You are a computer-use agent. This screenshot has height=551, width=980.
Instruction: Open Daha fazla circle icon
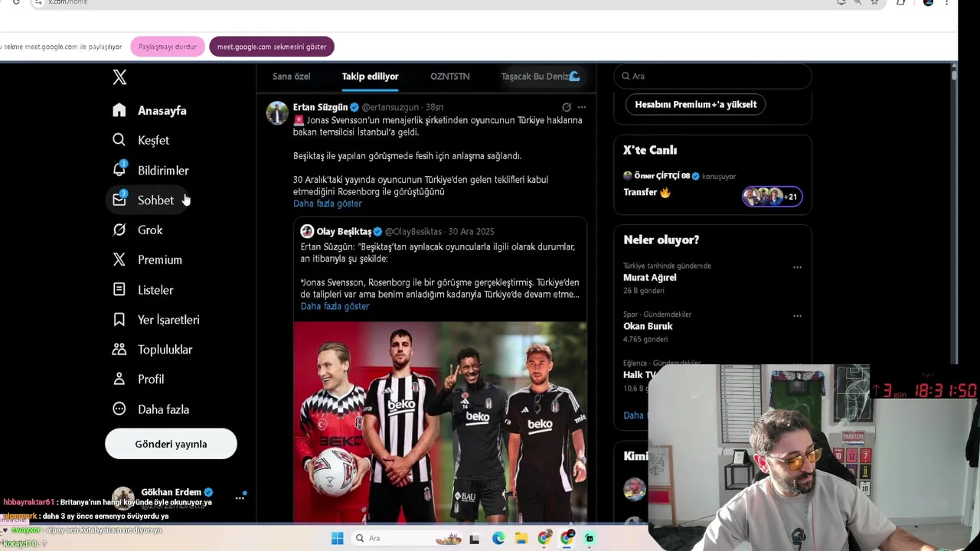[119, 409]
